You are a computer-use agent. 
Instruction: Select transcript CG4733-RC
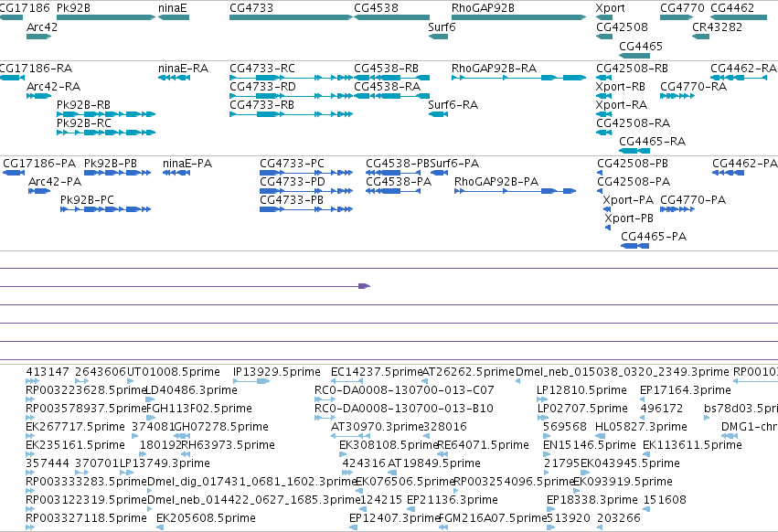(291, 78)
